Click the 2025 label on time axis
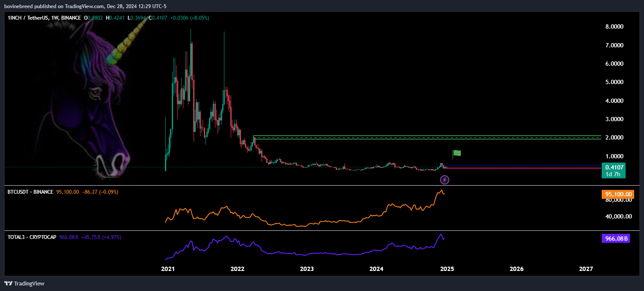The image size is (644, 291). click(446, 269)
